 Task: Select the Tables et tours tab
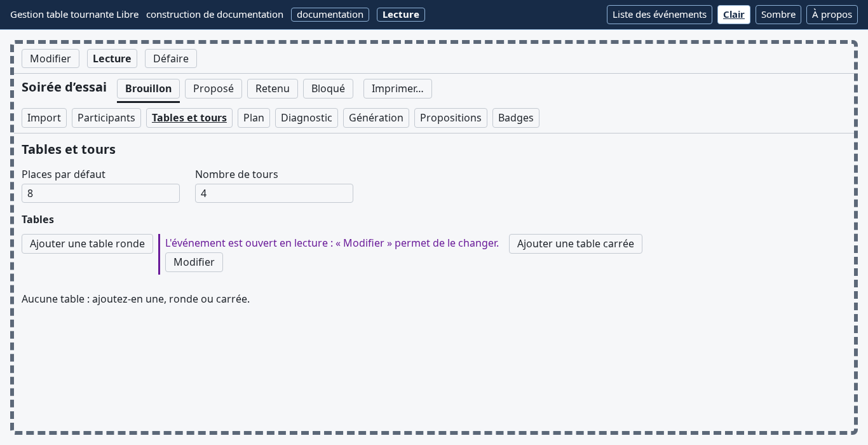coord(189,118)
